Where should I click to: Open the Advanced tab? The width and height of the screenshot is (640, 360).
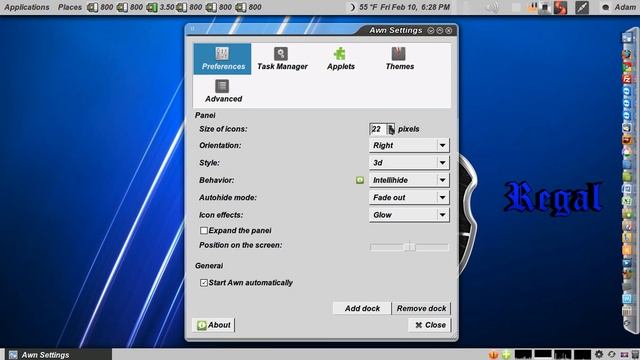tap(223, 91)
